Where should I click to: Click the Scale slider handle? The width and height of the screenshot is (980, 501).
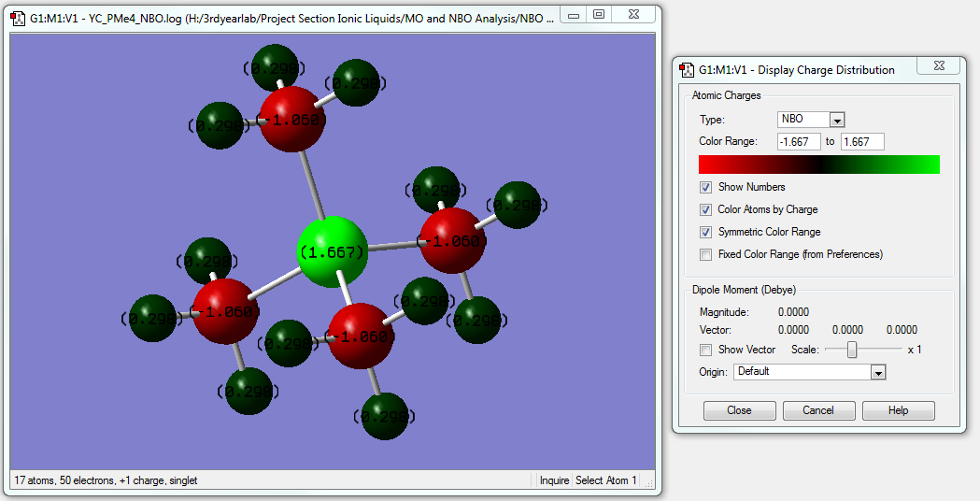click(852, 350)
